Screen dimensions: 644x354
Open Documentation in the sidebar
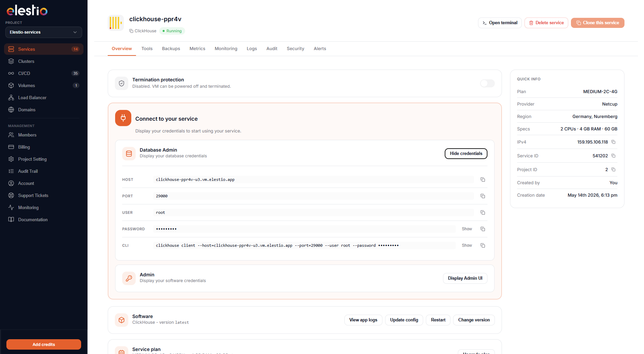[x=44, y=220]
